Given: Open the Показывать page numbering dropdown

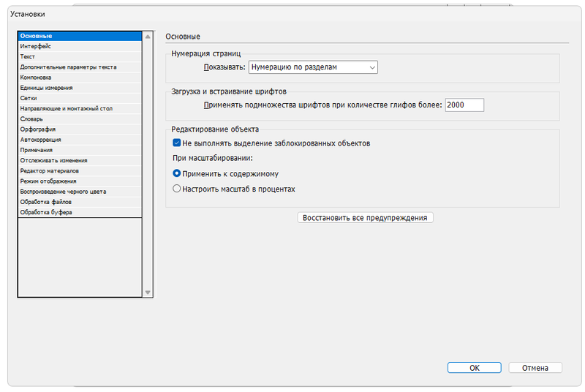Looking at the screenshot, I should [x=313, y=67].
